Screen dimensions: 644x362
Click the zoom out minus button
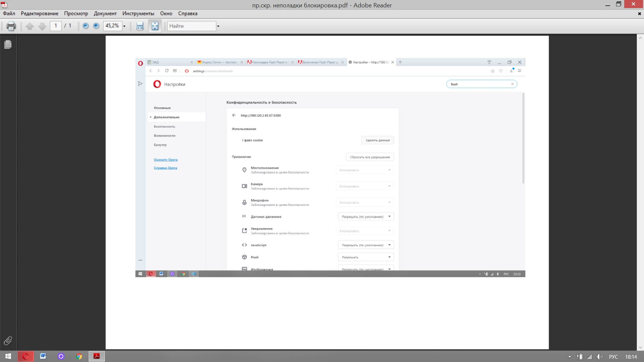[86, 26]
